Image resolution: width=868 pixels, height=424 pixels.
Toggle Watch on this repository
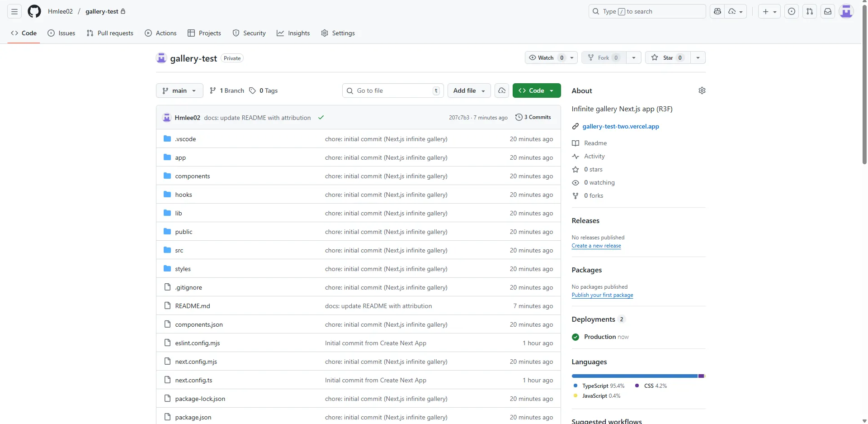[x=546, y=57]
